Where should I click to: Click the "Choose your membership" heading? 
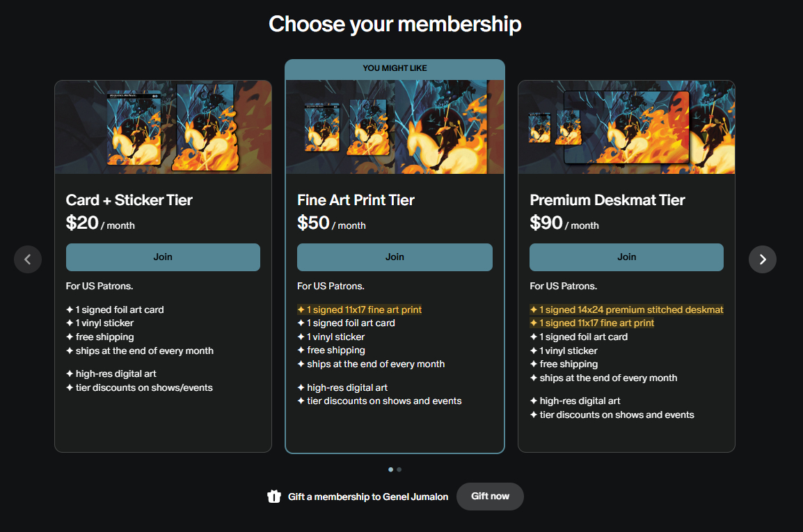pyautogui.click(x=395, y=24)
